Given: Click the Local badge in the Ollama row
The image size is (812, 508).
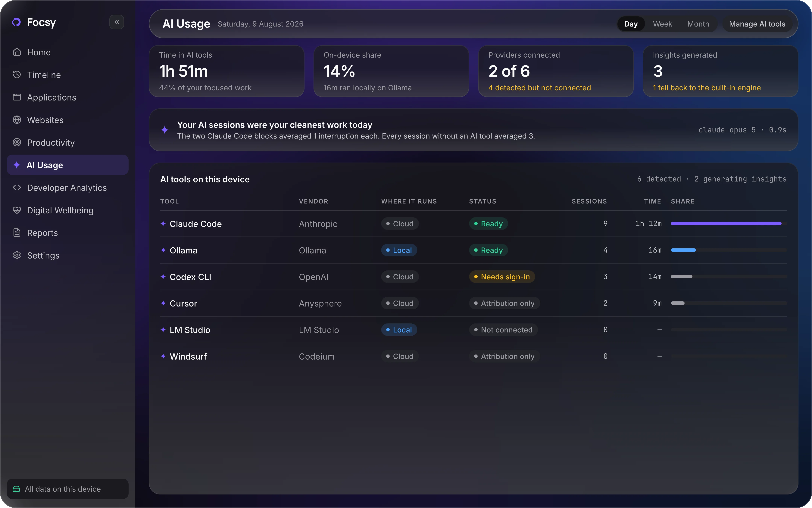Looking at the screenshot, I should click(x=399, y=250).
